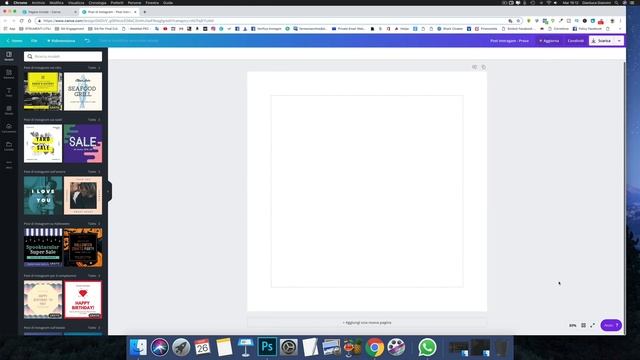Open Keynote from the Dock
The width and height of the screenshot is (640, 360).
245,347
